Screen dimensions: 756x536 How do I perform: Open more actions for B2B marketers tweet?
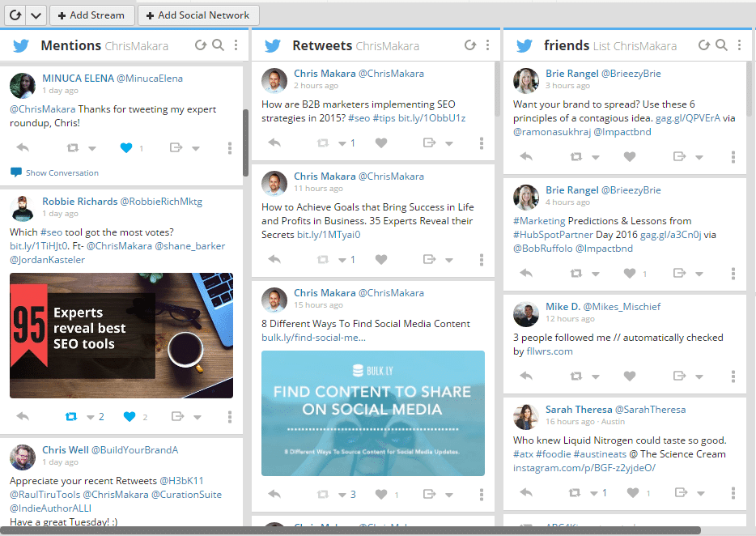click(x=481, y=143)
